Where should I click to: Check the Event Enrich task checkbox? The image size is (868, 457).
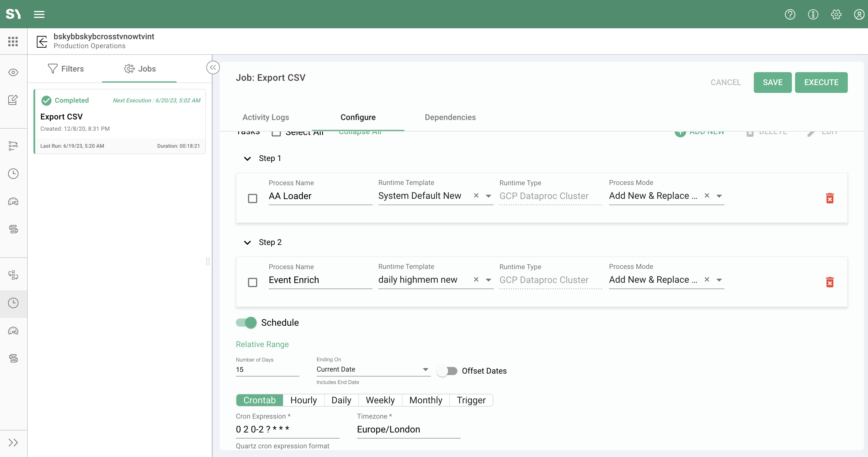(252, 282)
